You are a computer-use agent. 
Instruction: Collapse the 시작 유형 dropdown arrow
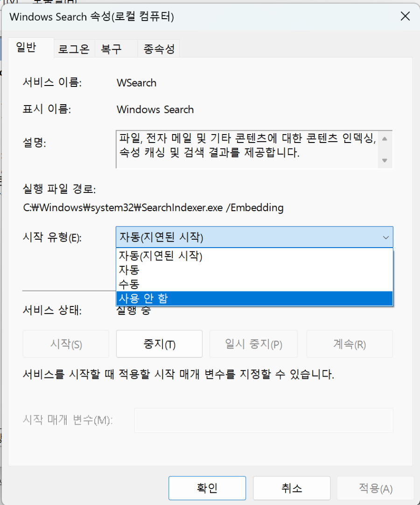pos(385,237)
